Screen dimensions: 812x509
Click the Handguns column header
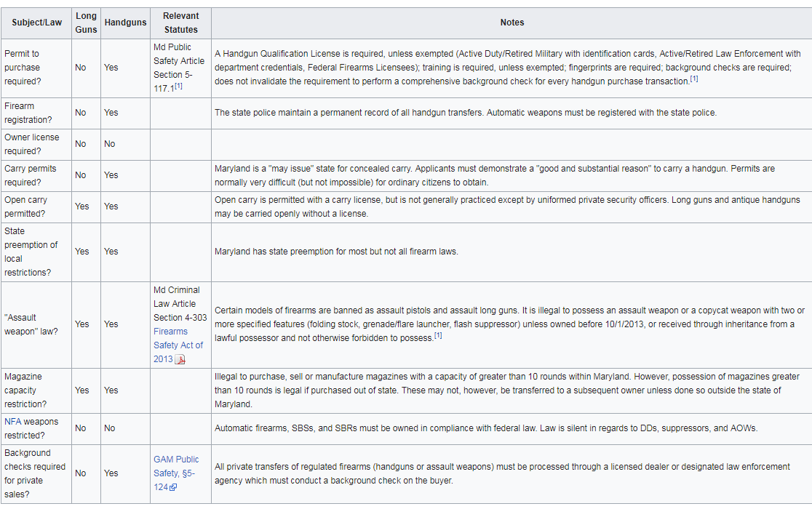[x=125, y=23]
